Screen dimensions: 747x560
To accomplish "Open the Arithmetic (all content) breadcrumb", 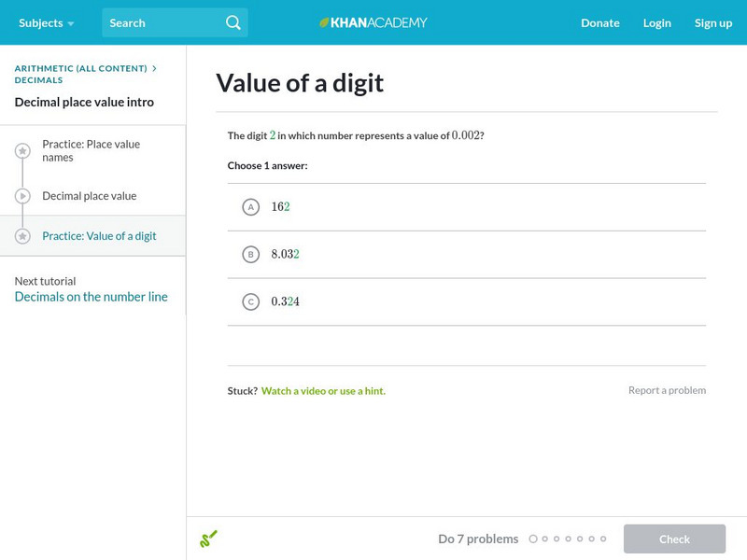I will pyautogui.click(x=81, y=68).
